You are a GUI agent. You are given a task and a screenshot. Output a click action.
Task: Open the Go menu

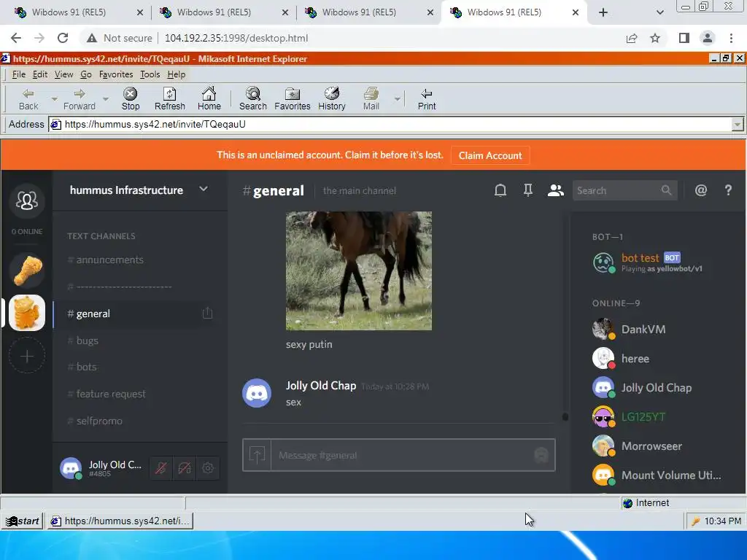coord(86,74)
